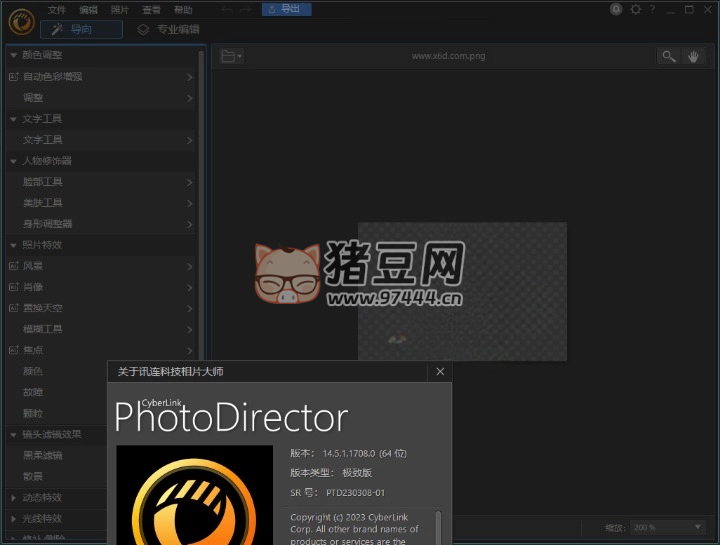Select the hand pan tool

coord(694,57)
